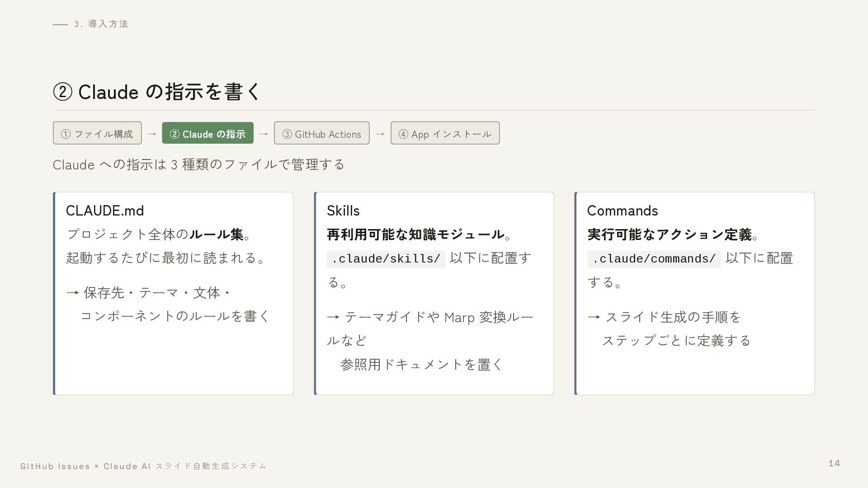The image size is (868, 488).
Task: Click the arrow after the Claude の指示 step
Action: coord(264,134)
